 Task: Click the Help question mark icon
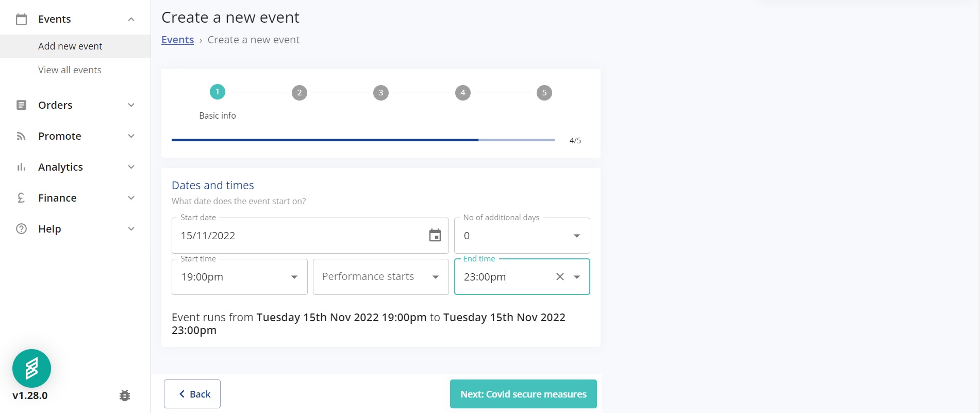point(21,229)
